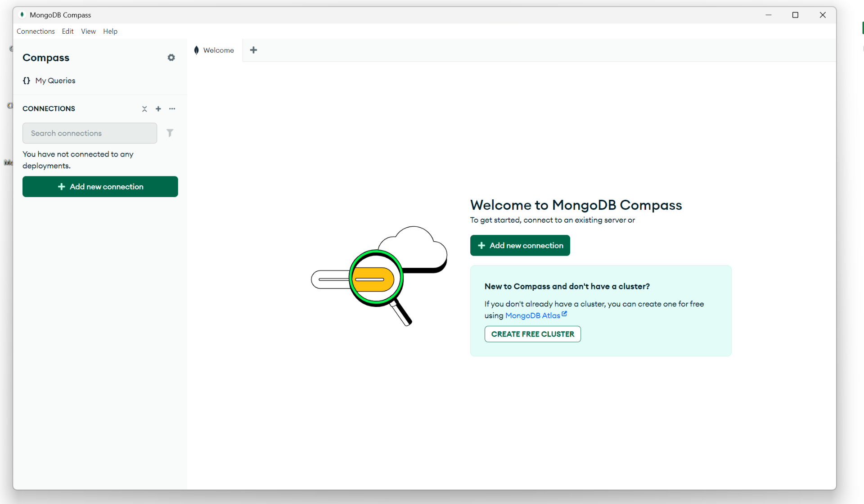The width and height of the screenshot is (864, 504).
Task: Open the Edit menu
Action: pos(67,31)
